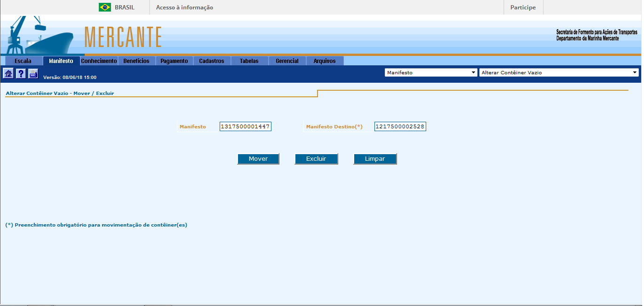The image size is (644, 306).
Task: Click the MERCANTE title text
Action: (x=123, y=37)
